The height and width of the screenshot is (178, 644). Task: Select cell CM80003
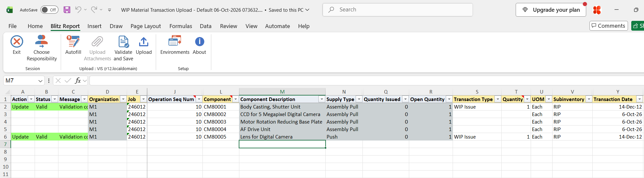click(x=221, y=122)
